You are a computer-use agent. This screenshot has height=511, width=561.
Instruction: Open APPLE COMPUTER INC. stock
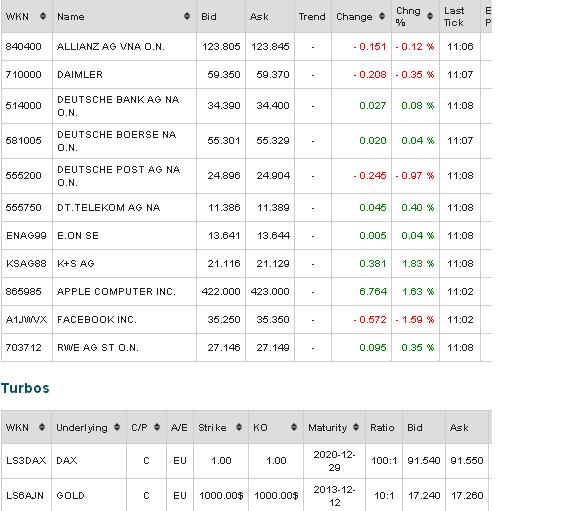[116, 292]
